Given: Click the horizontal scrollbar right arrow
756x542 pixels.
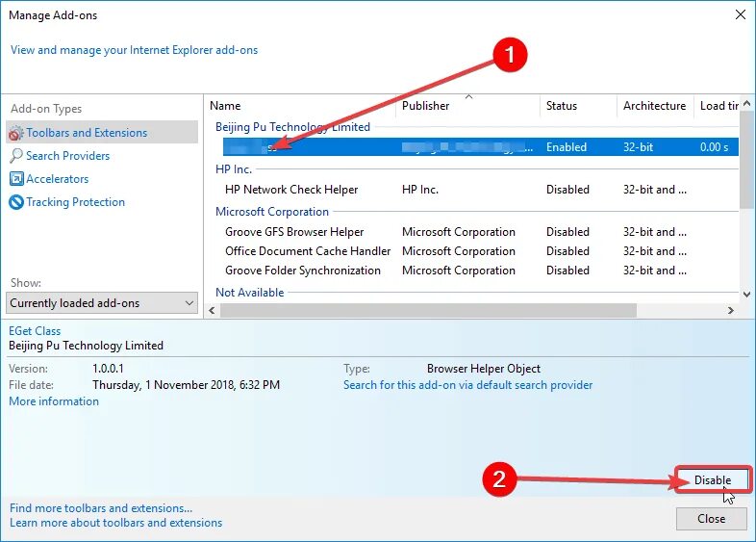Looking at the screenshot, I should (x=730, y=311).
